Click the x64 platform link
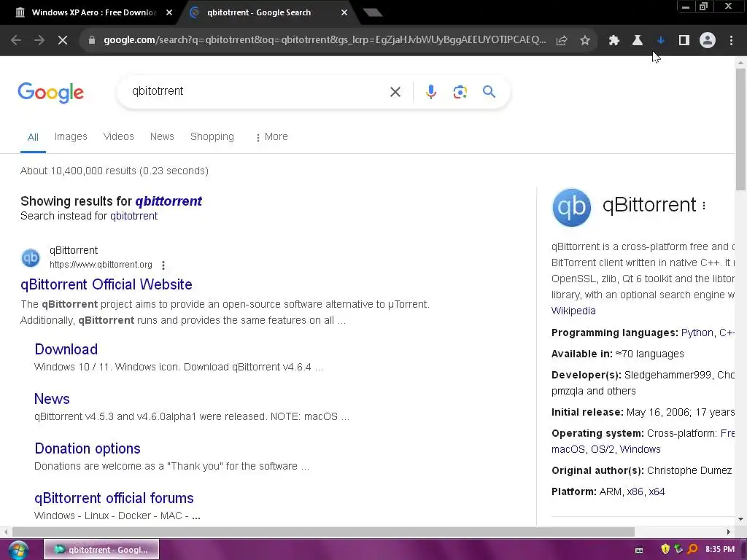747x560 pixels. 657,491
